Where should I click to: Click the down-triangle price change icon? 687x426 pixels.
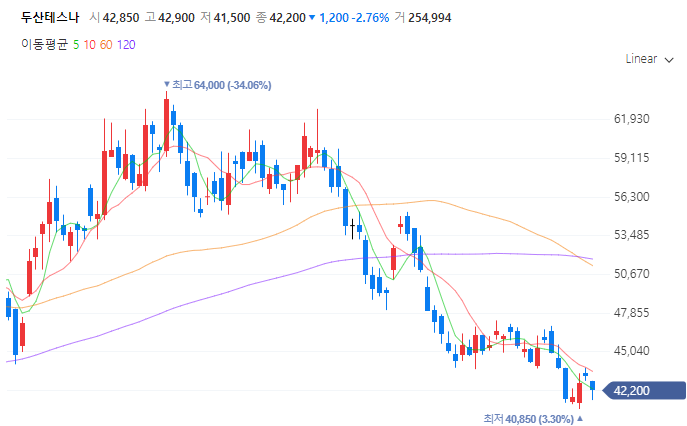(x=312, y=18)
